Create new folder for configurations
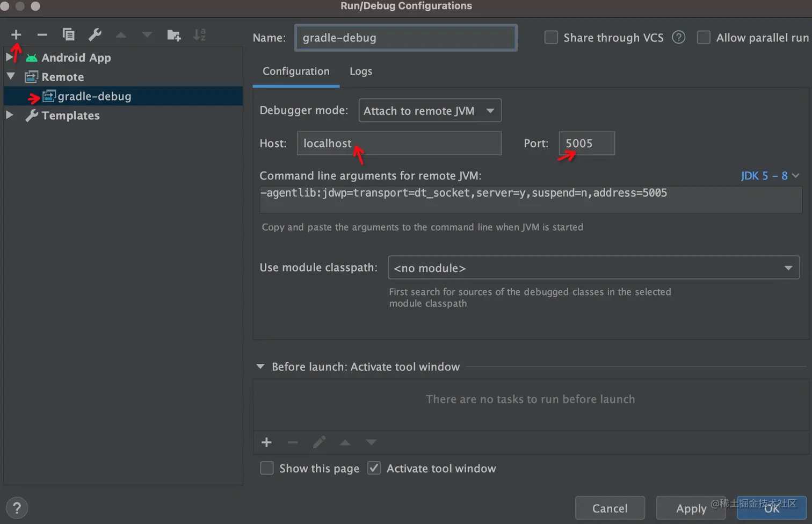The image size is (812, 524). pyautogui.click(x=173, y=35)
